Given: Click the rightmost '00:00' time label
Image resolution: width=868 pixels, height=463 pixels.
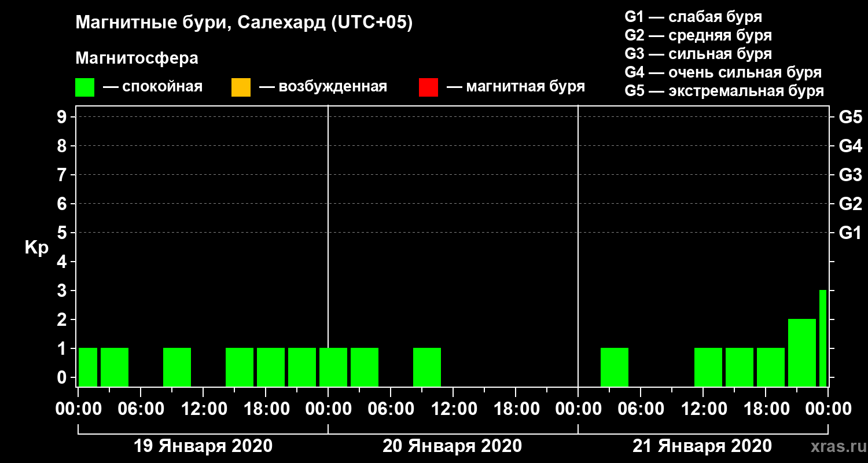Looking at the screenshot, I should pos(828,409).
